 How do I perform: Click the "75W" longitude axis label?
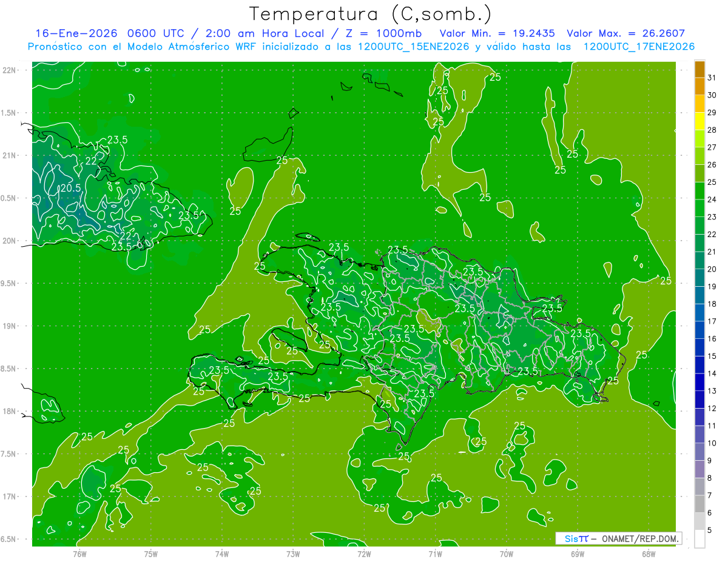151,554
